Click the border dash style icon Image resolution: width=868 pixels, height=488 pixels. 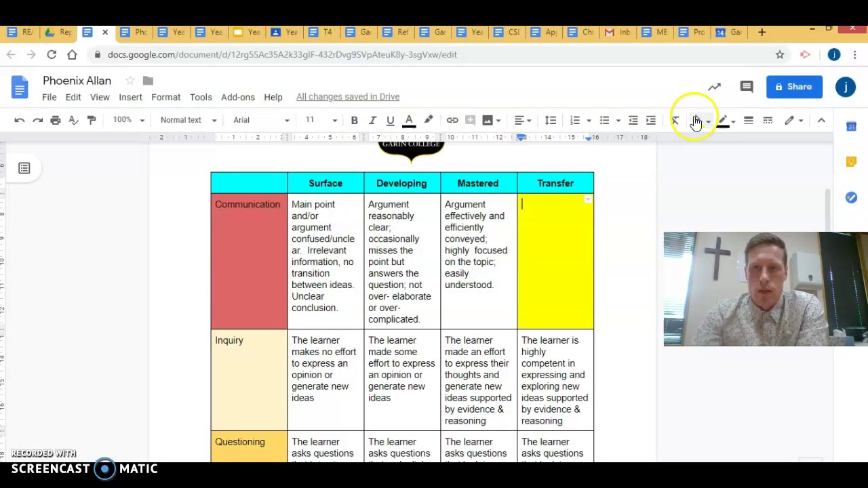coord(768,120)
